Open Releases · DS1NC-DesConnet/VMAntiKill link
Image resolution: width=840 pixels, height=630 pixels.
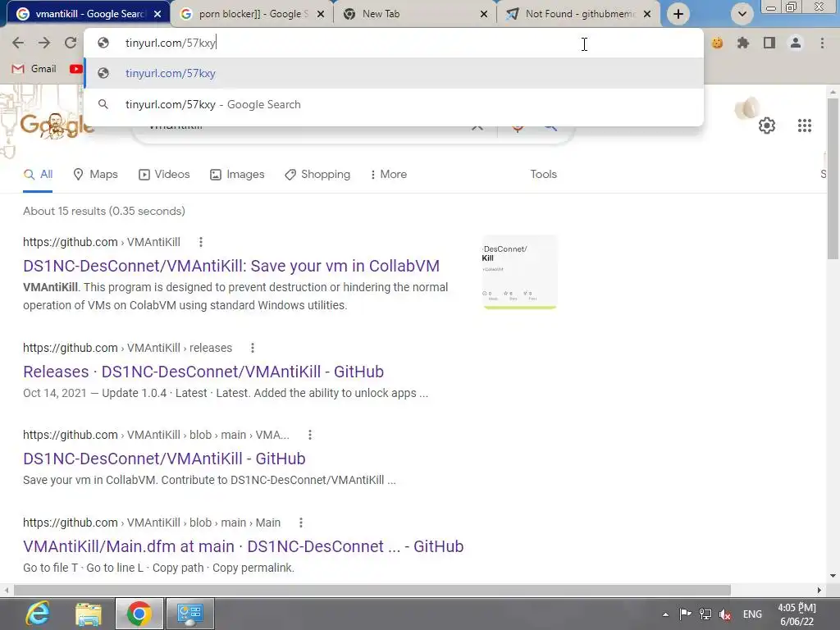203,372
